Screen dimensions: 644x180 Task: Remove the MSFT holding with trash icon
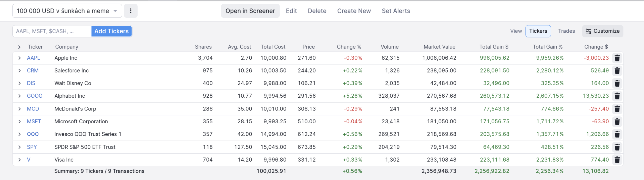[x=617, y=122]
